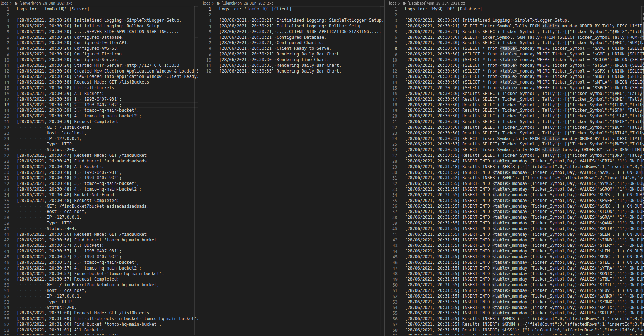Click the "Found bucket 'tomco-hq-main-bucket'." line
Viewport: 644px width, 336px height.
point(90,274)
